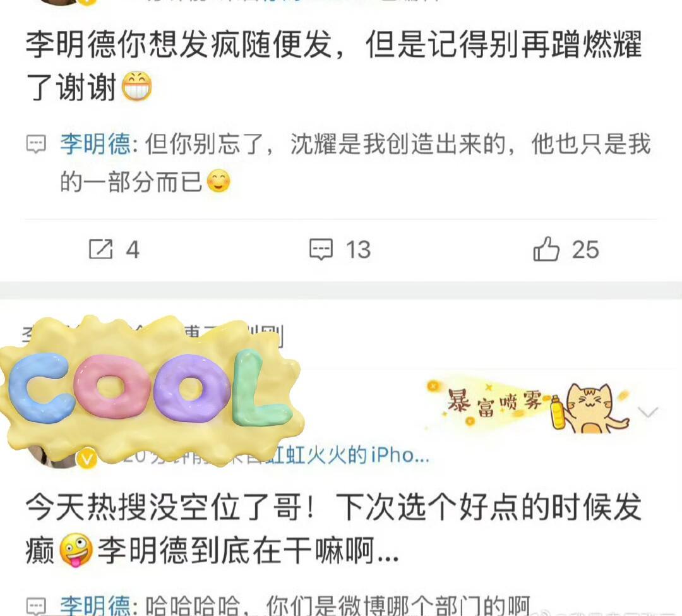This screenshot has width=682, height=616.
Task: Tap the repost count number 4
Action: 133,250
